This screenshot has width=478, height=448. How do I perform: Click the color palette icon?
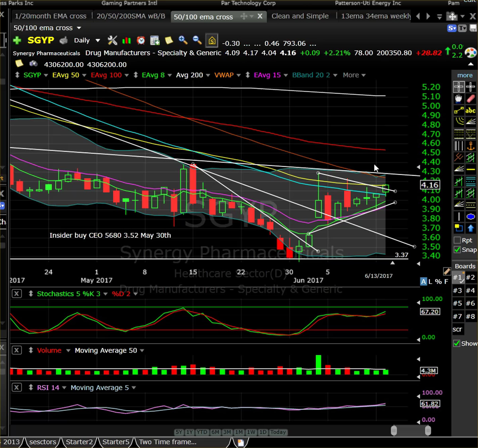tap(471, 53)
